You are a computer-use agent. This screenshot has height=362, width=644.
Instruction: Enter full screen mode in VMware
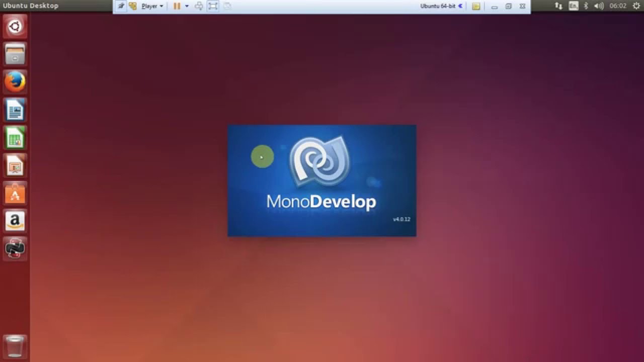[x=213, y=6]
